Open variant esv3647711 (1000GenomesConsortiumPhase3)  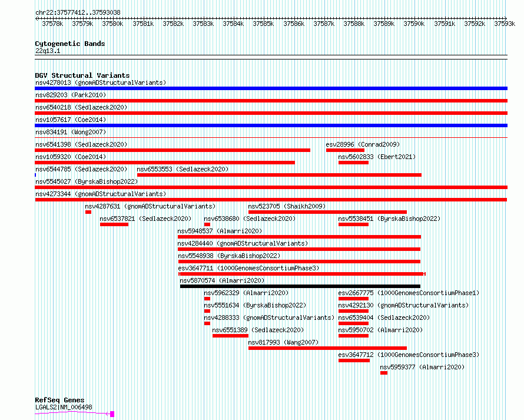coord(248,268)
